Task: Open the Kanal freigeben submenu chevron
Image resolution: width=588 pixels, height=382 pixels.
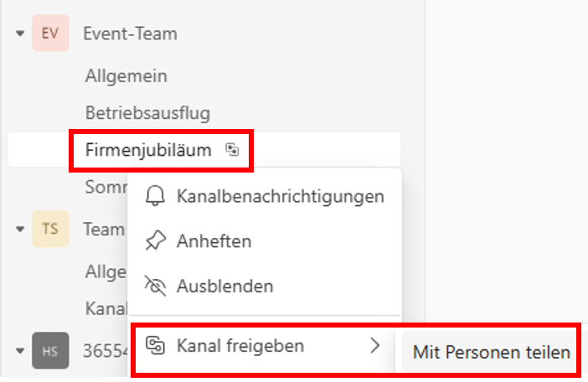Action: point(374,345)
